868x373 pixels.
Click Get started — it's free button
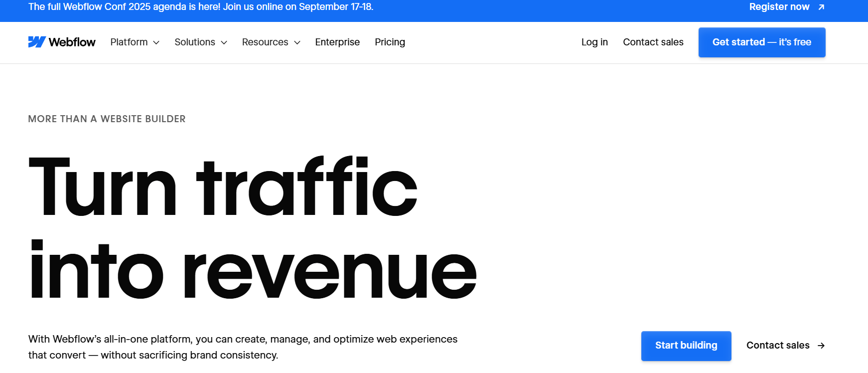pyautogui.click(x=762, y=42)
